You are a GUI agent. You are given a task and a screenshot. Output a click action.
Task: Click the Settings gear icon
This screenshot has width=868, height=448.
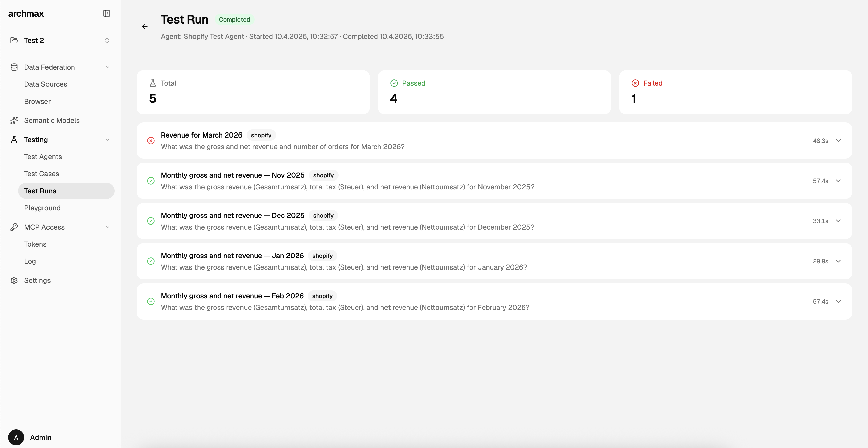click(14, 280)
